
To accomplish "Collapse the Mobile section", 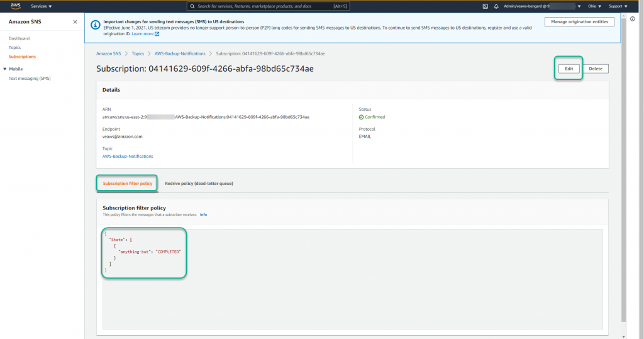I will (x=5, y=69).
